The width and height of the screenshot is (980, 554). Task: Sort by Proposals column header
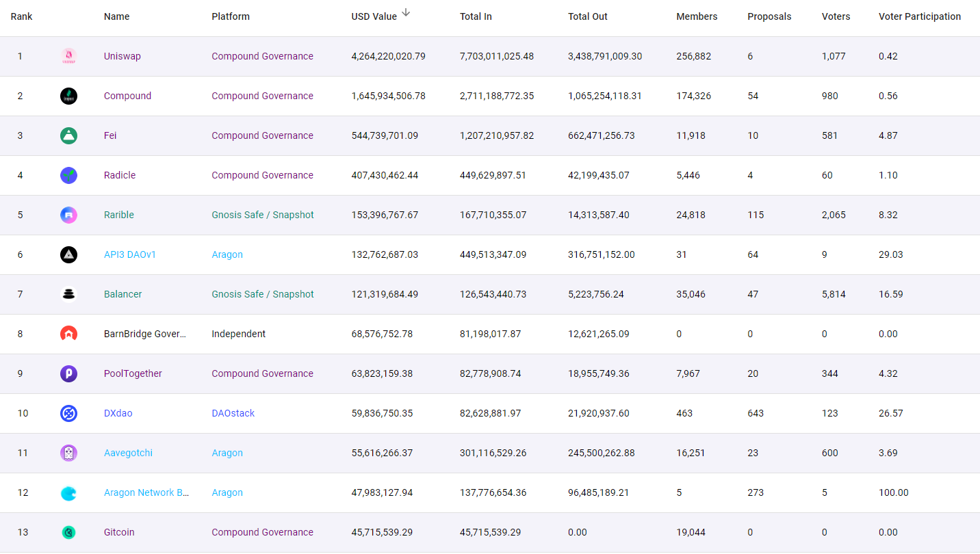[x=769, y=16]
